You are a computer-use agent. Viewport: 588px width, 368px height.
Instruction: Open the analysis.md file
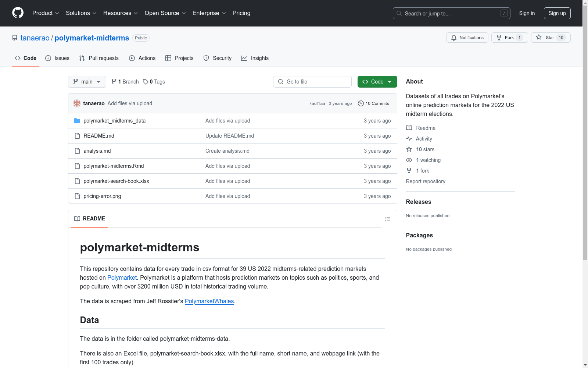click(x=97, y=151)
